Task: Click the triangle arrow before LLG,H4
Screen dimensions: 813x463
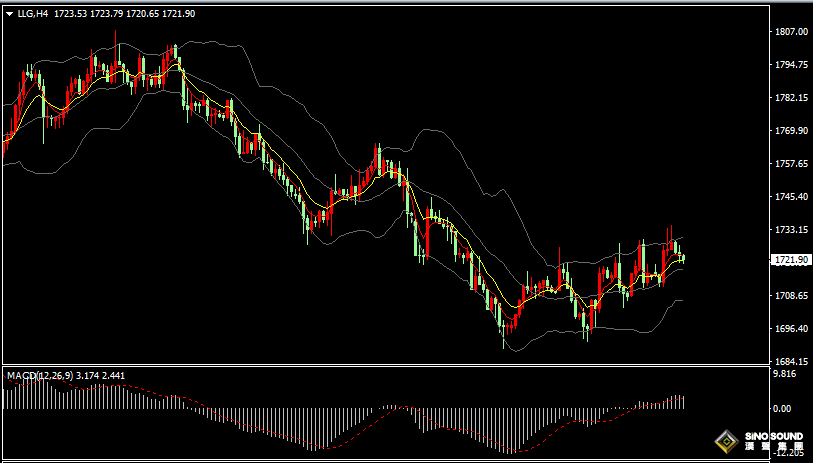Action: tap(9, 15)
